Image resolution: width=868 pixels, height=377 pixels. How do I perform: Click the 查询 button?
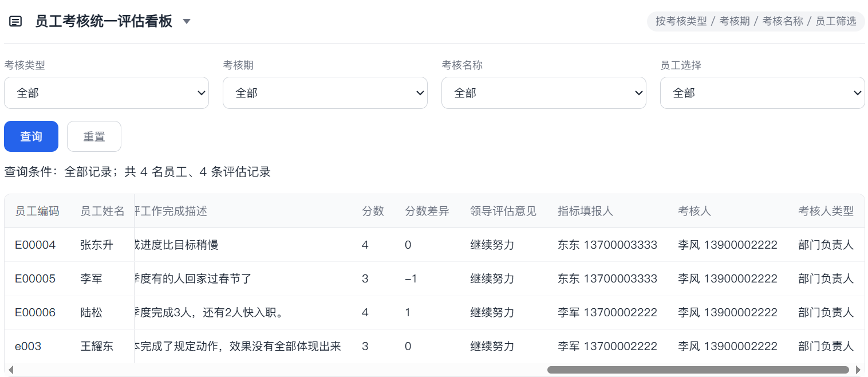point(31,136)
